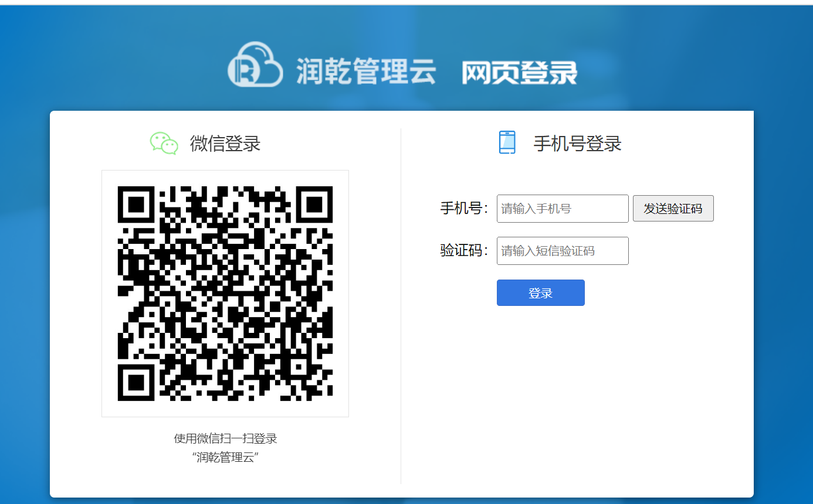Click the blue 登录 button

(x=541, y=293)
